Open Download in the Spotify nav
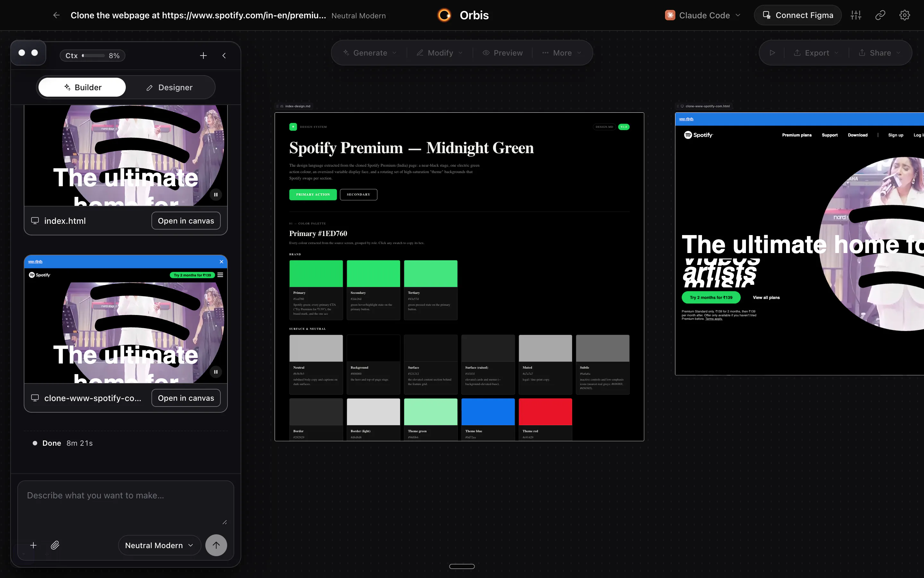The image size is (924, 578). 858,135
